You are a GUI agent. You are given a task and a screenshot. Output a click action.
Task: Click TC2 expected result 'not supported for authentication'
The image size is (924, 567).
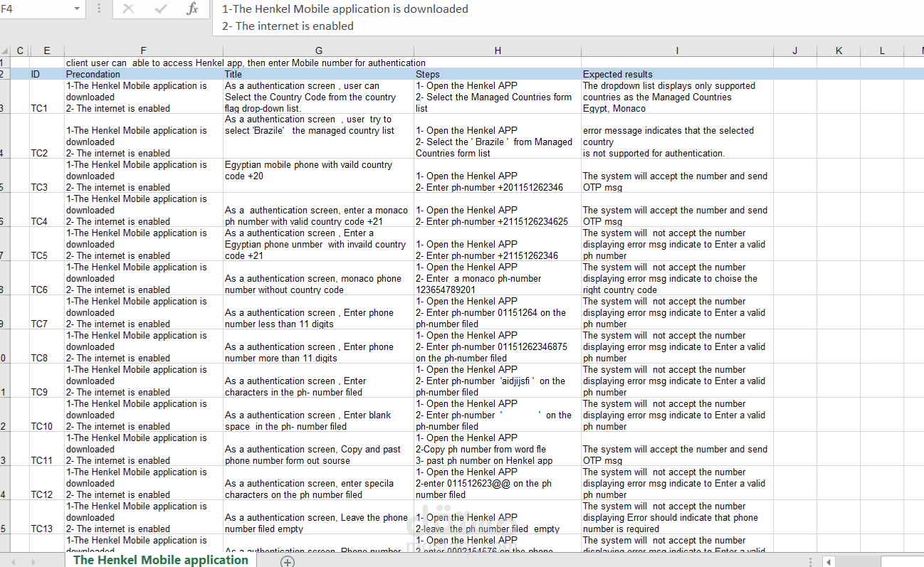coord(677,136)
